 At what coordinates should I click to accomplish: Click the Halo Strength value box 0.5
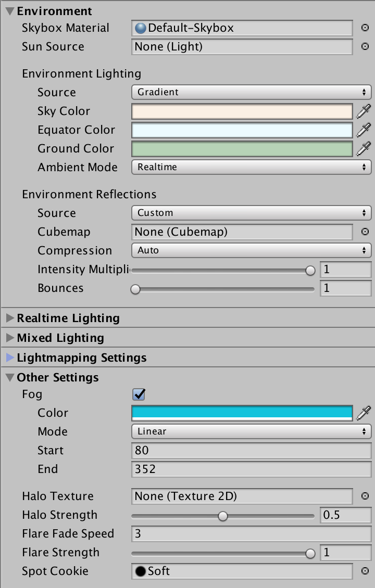(x=345, y=515)
